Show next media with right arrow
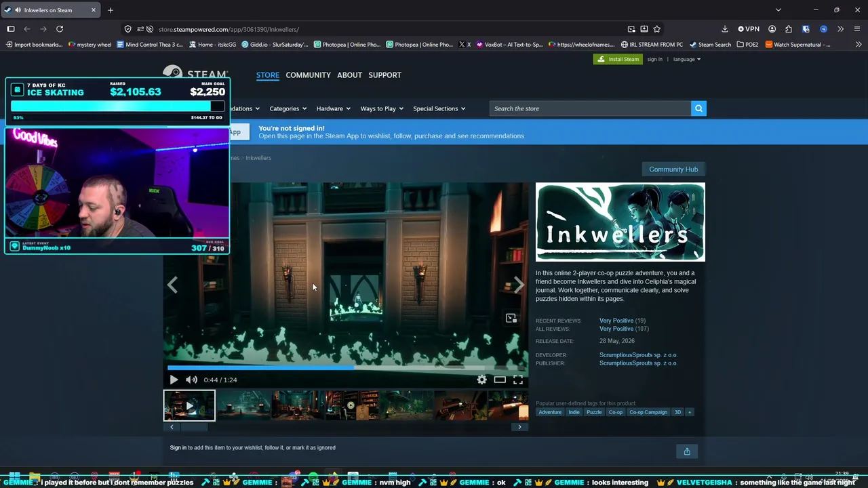Viewport: 868px width, 488px height. 519,285
